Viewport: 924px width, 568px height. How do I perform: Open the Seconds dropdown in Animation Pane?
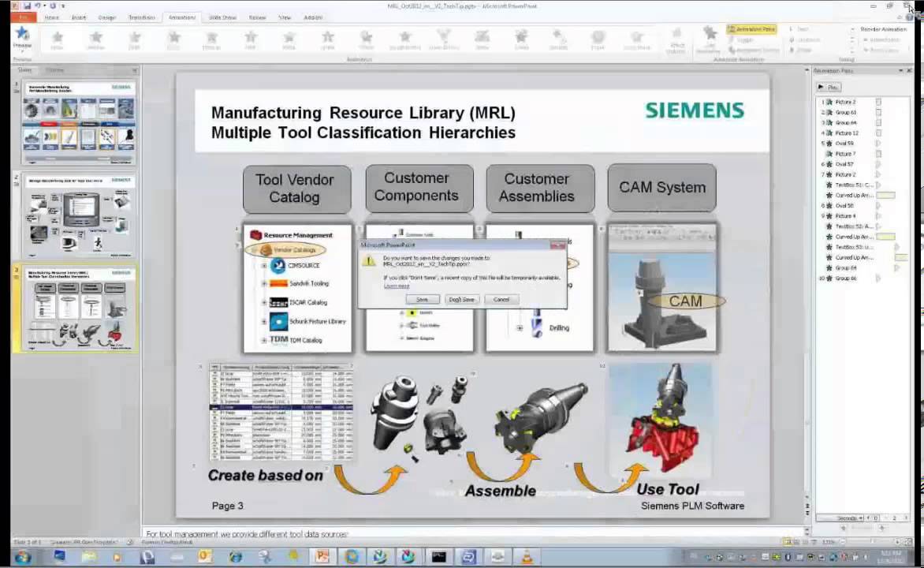[849, 518]
